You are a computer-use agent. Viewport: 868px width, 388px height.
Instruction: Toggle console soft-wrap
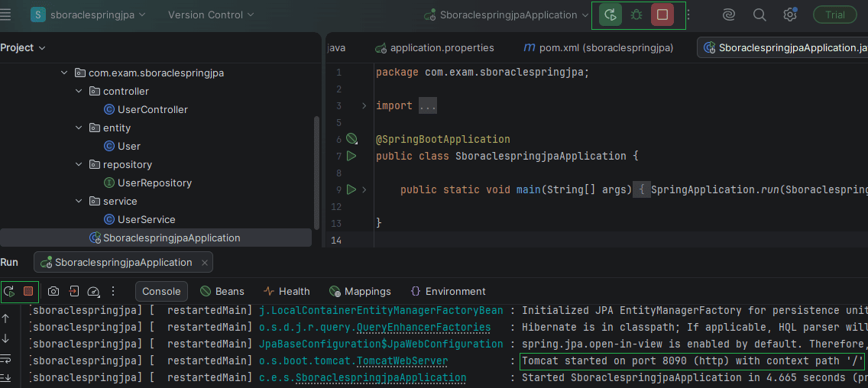[5, 359]
